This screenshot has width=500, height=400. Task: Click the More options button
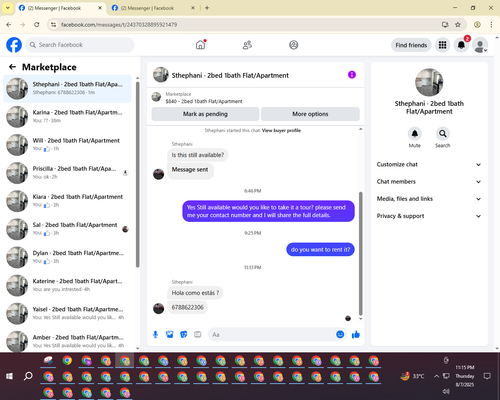tap(310, 114)
